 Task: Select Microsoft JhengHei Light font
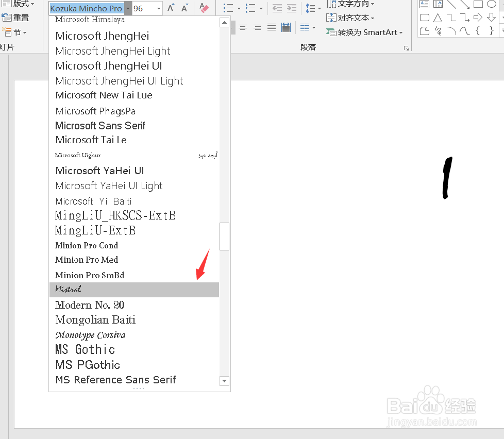click(134, 51)
